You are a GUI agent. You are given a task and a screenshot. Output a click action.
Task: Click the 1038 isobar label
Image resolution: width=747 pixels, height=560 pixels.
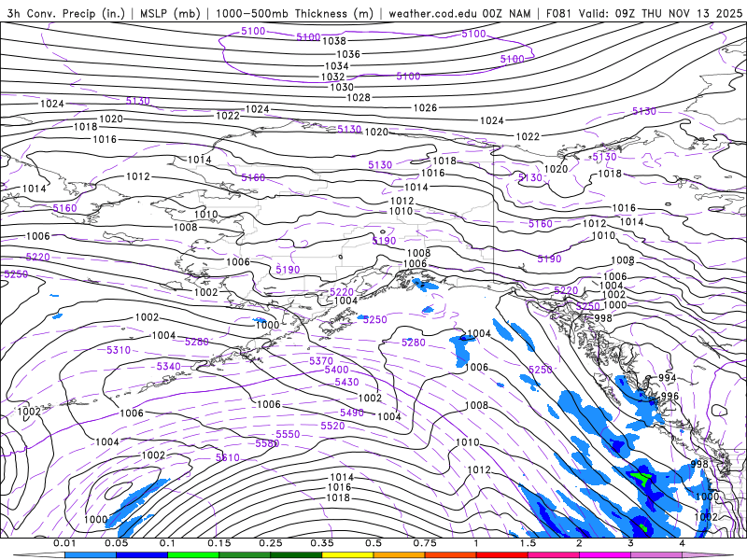pyautogui.click(x=334, y=41)
